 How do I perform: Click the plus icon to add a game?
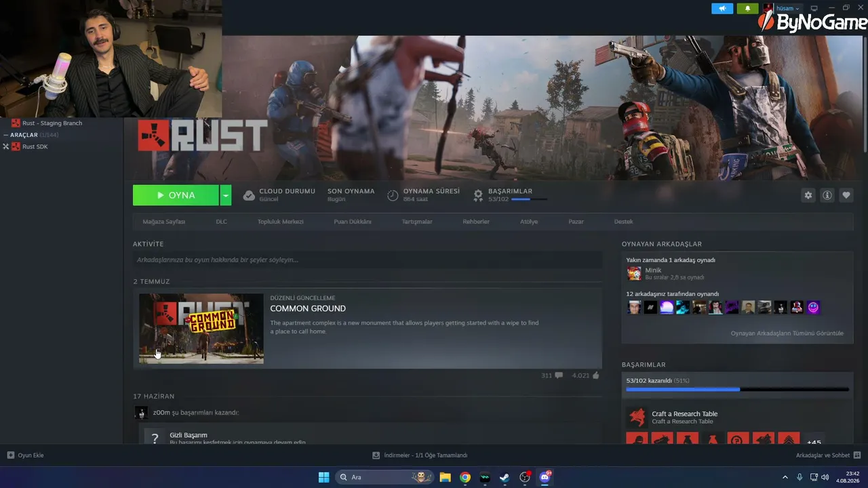(11, 455)
